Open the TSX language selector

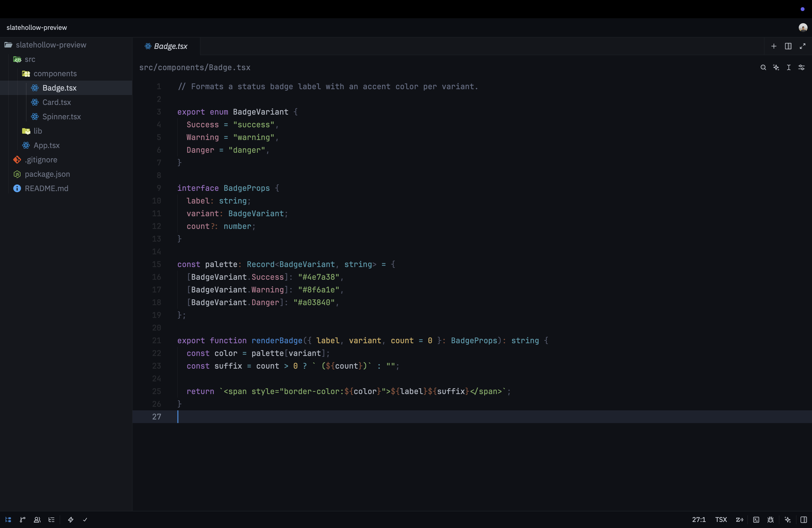tap(721, 519)
